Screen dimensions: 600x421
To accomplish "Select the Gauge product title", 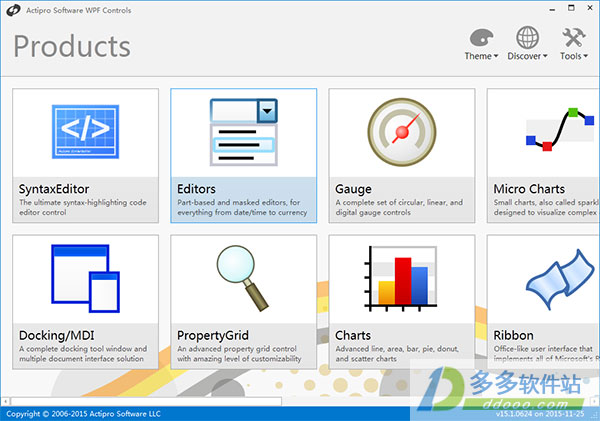I will [x=353, y=189].
